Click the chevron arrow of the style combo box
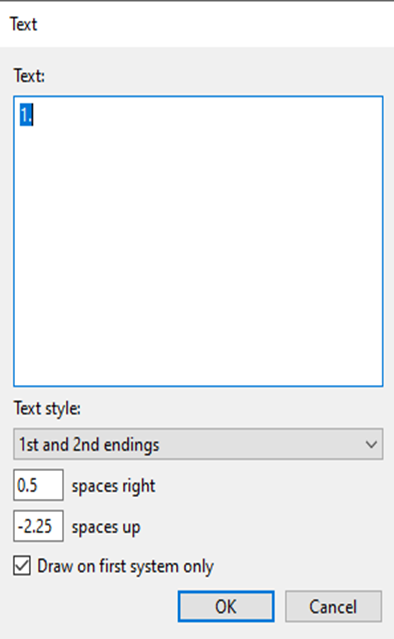This screenshot has height=639, width=394. coord(371,444)
